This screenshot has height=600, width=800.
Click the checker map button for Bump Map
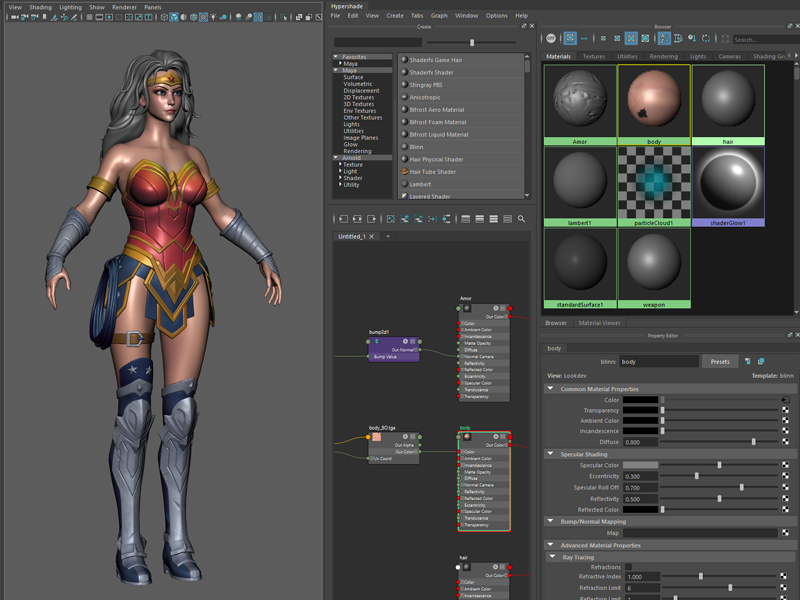785,533
